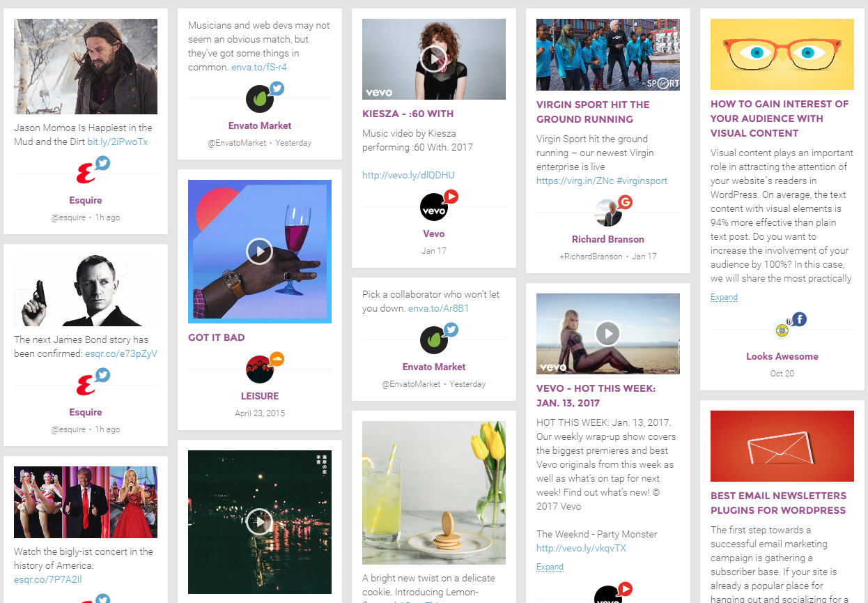Click SoundCloud badge on LEISURE card
The height and width of the screenshot is (603, 868).
(x=277, y=360)
